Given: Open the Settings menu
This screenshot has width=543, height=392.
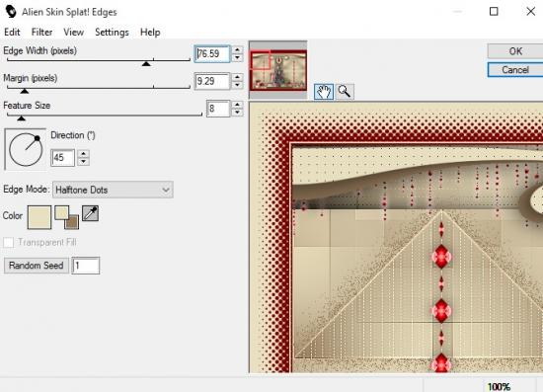Looking at the screenshot, I should [x=112, y=33].
